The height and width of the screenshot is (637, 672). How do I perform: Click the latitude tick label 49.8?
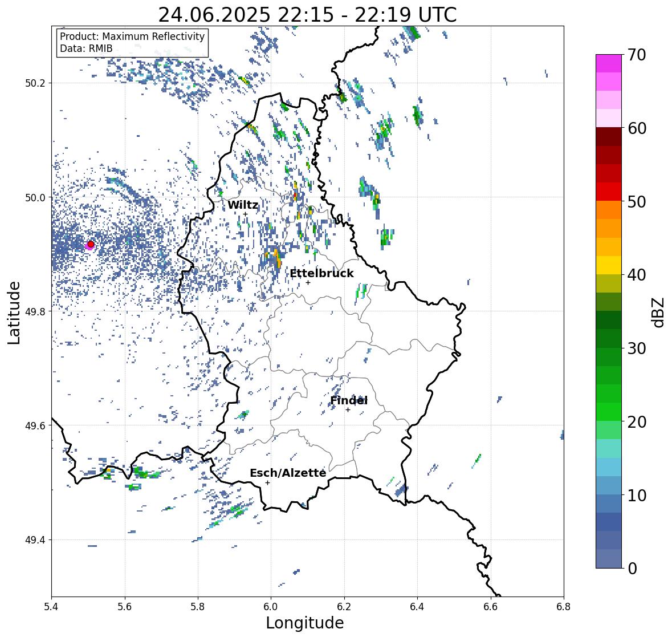[x=35, y=311]
